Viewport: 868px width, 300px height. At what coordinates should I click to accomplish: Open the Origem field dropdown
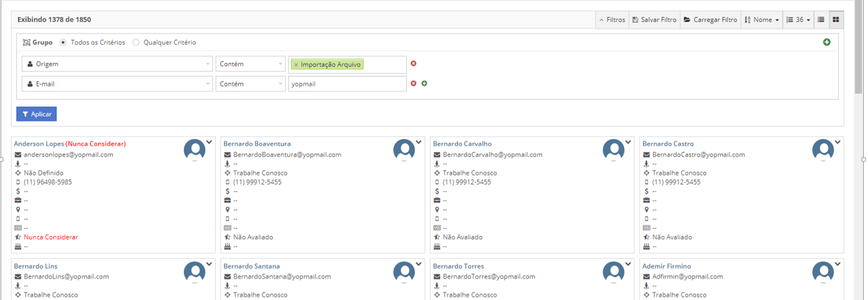tap(117, 64)
